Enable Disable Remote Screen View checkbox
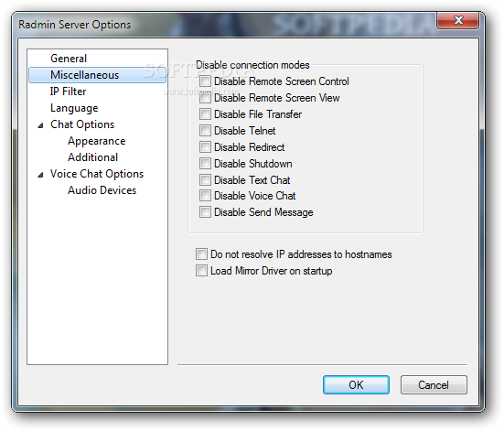Viewport: 504px width, 431px height. 205,98
